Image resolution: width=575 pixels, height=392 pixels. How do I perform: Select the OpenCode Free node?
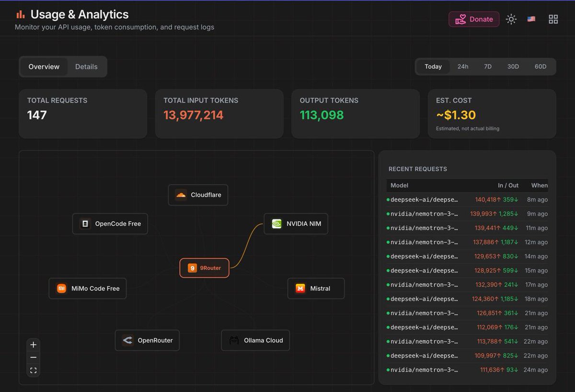tap(110, 224)
